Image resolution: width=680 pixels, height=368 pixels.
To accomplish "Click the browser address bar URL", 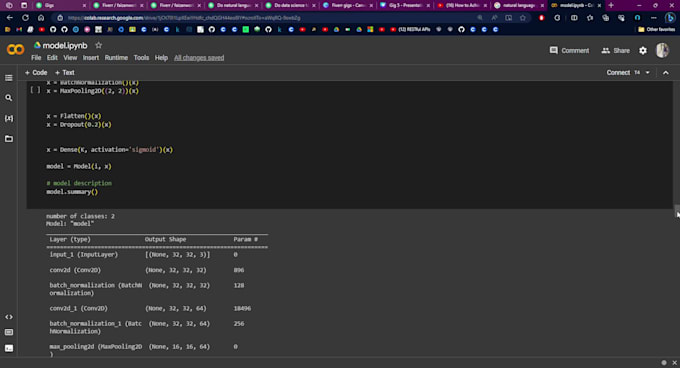I will 184,18.
